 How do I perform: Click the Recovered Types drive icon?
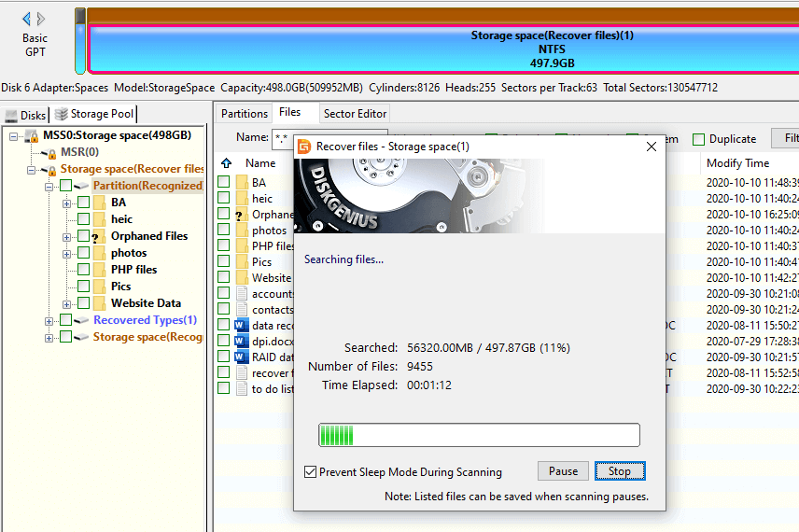tap(80, 320)
